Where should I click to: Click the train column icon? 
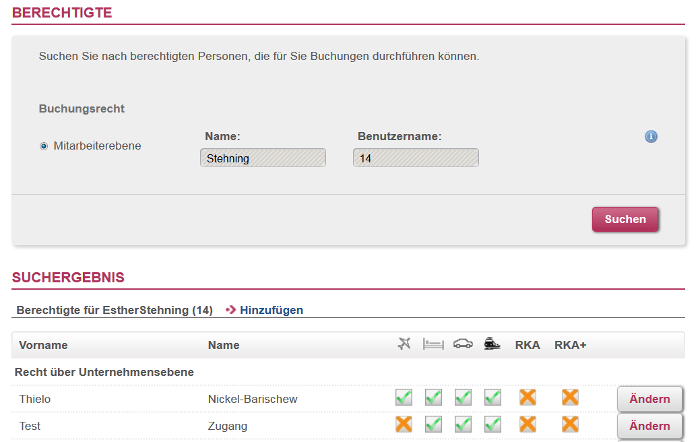pos(492,344)
